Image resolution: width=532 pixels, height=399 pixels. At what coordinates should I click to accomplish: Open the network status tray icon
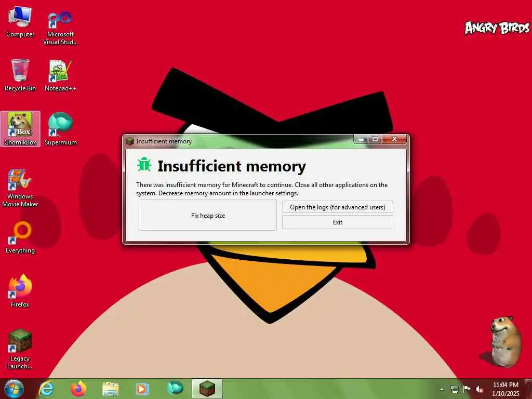(x=454, y=390)
